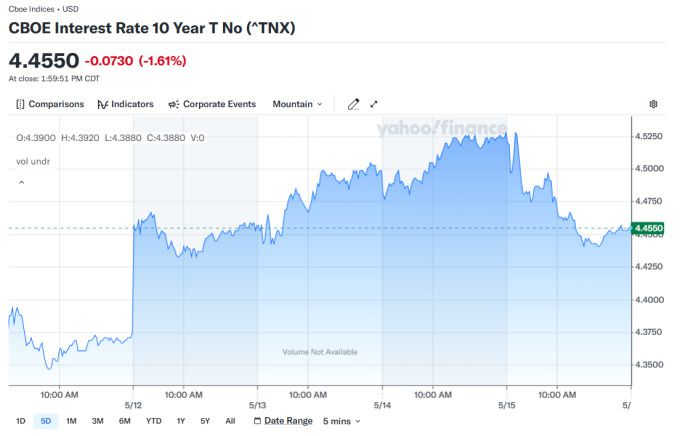Show the 5Y time range
The height and width of the screenshot is (436, 680).
pos(204,421)
